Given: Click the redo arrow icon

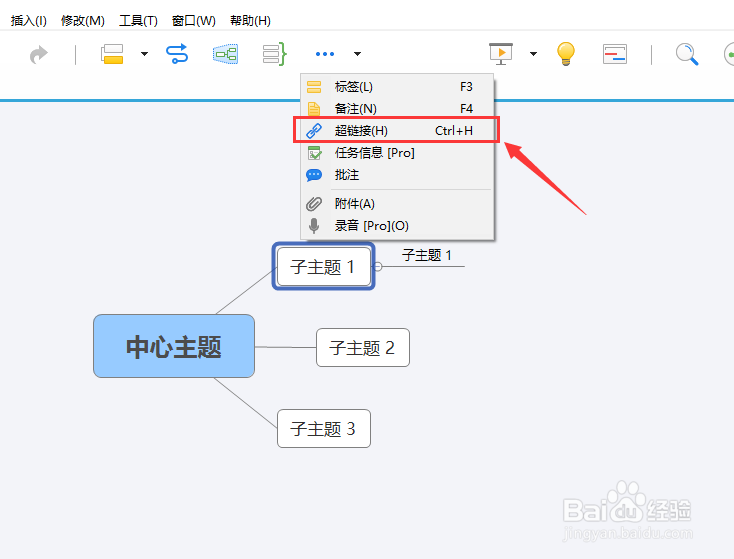Looking at the screenshot, I should click(x=39, y=54).
